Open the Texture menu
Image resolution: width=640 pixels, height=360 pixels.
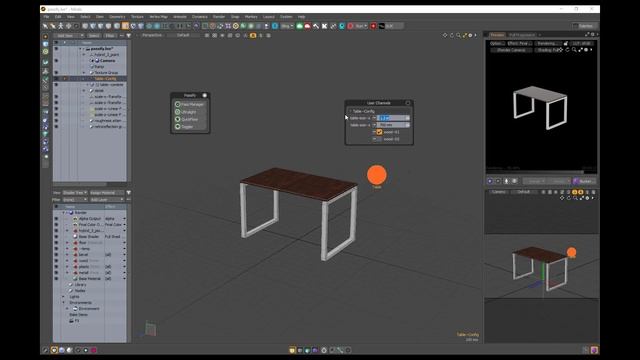(137, 17)
